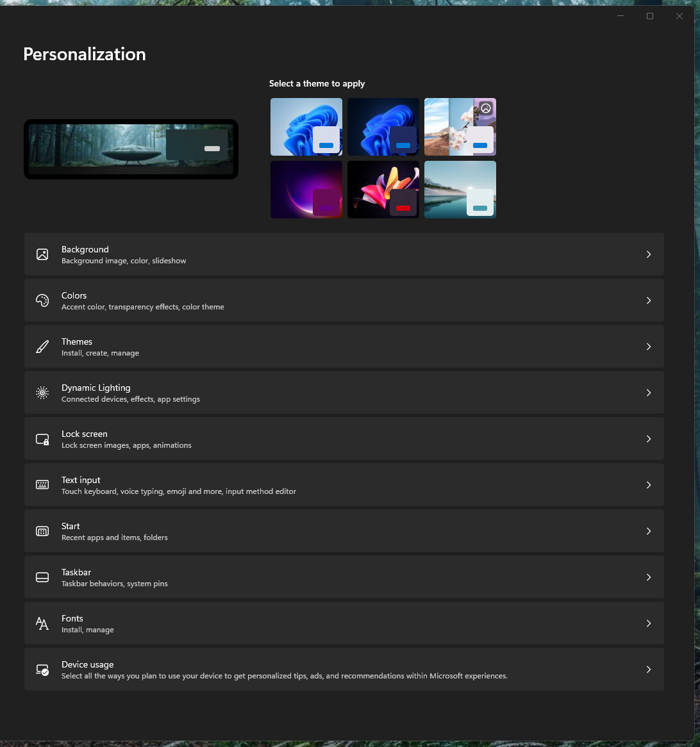This screenshot has width=700, height=747.
Task: Click the Colors palette icon
Action: pos(42,300)
